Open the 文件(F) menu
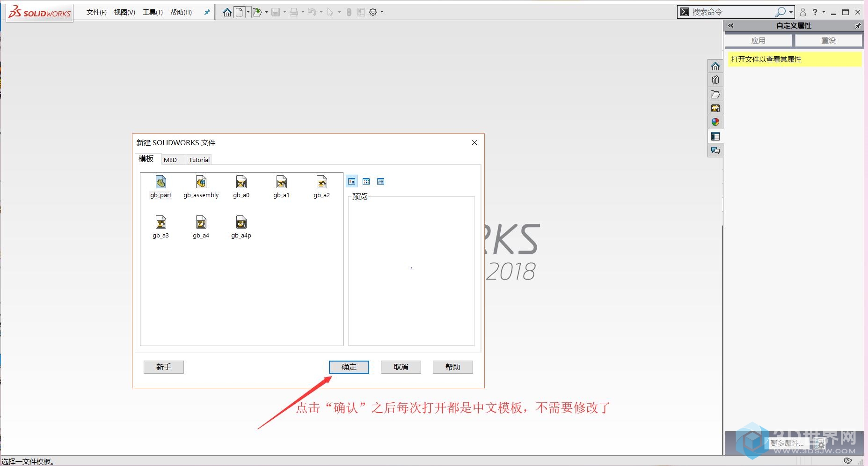Screen dimensions: 868x466 96,12
